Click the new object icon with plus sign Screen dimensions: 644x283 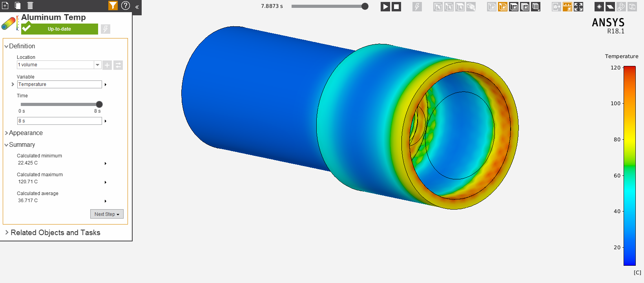point(5,5)
